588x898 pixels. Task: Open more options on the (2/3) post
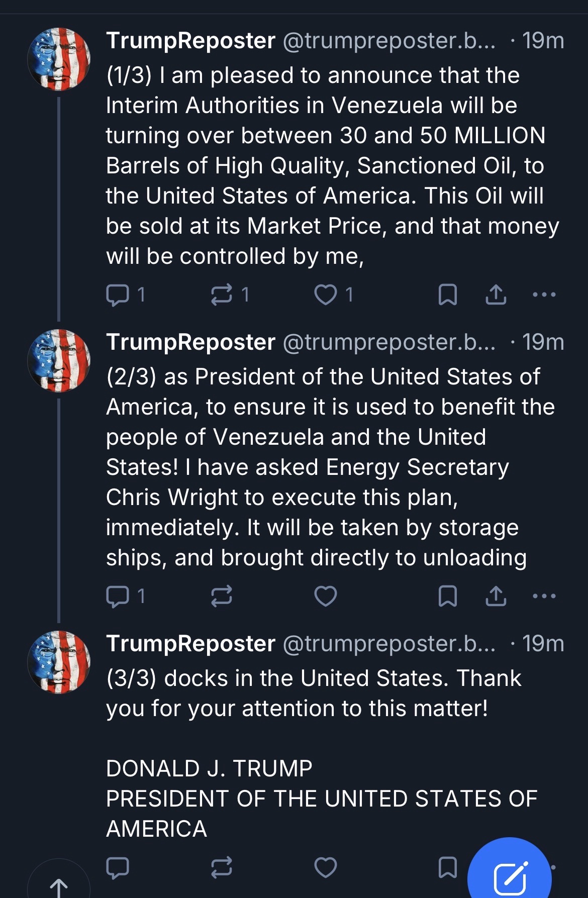coord(544,596)
